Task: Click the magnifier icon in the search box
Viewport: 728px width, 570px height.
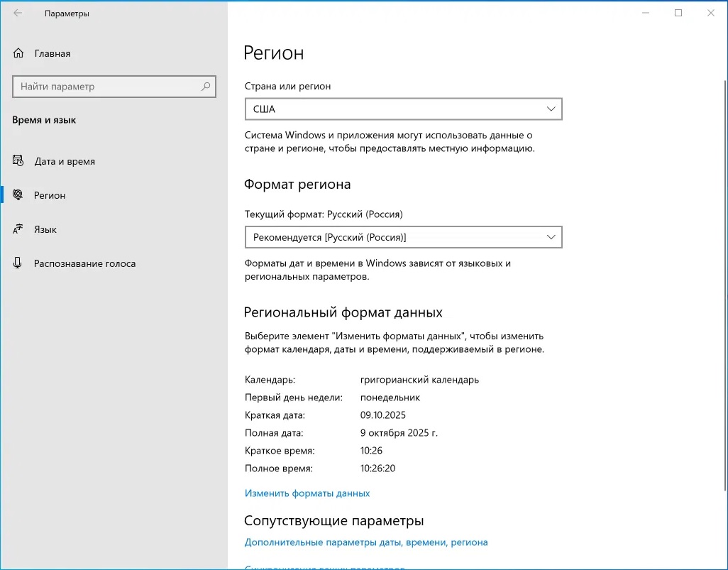Action: click(x=206, y=87)
